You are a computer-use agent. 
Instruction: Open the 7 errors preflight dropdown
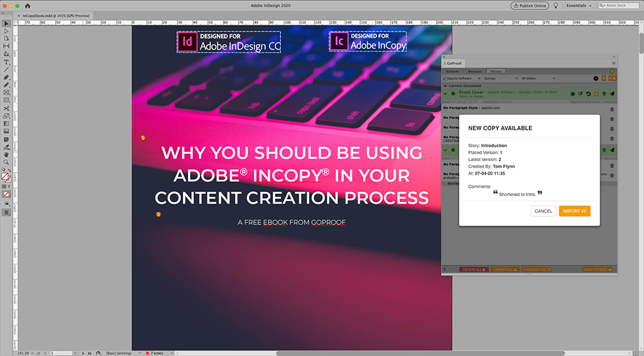click(x=172, y=353)
